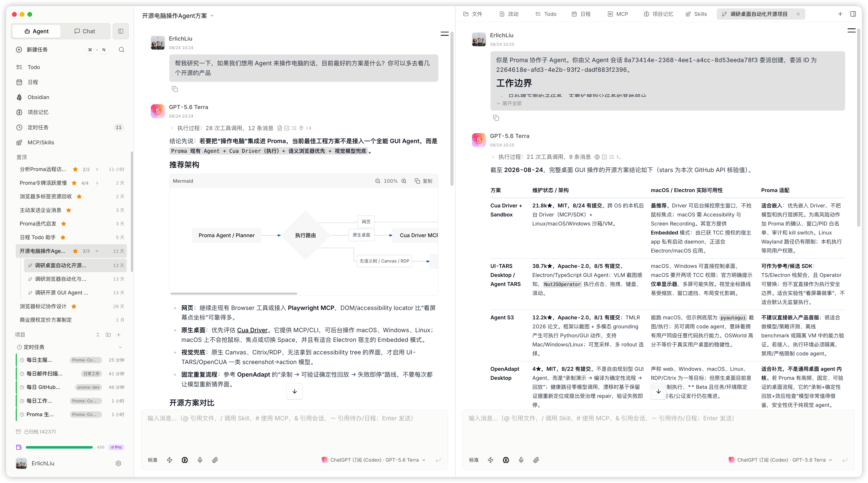Jump to bottom of the left conversation

[x=295, y=391]
